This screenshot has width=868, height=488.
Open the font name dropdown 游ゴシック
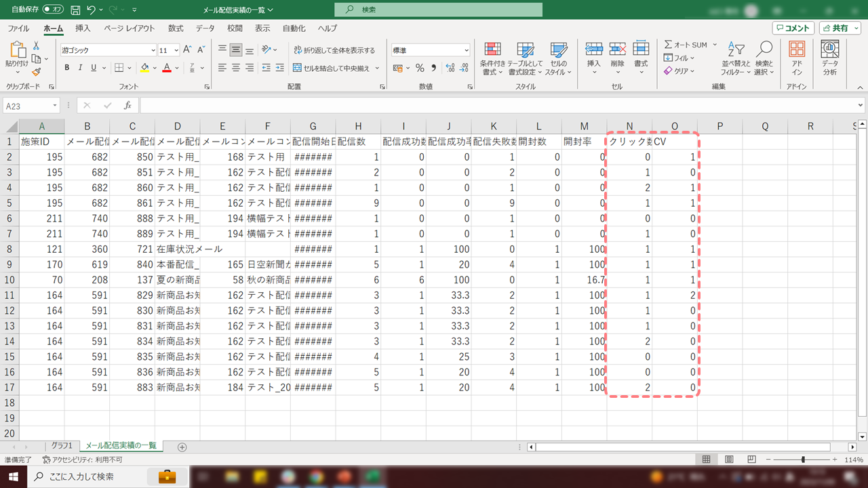coord(153,50)
